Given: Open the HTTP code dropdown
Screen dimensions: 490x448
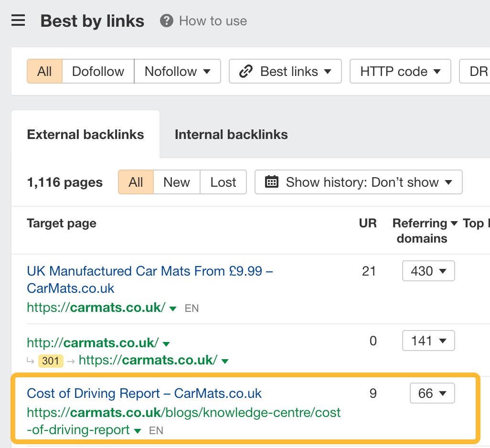Looking at the screenshot, I should click(x=400, y=71).
